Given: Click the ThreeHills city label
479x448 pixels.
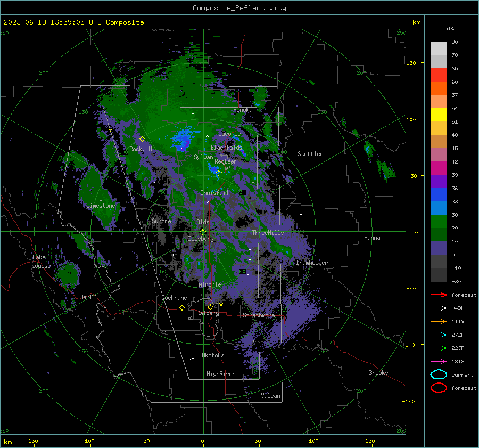Looking at the screenshot, I should coord(268,233).
